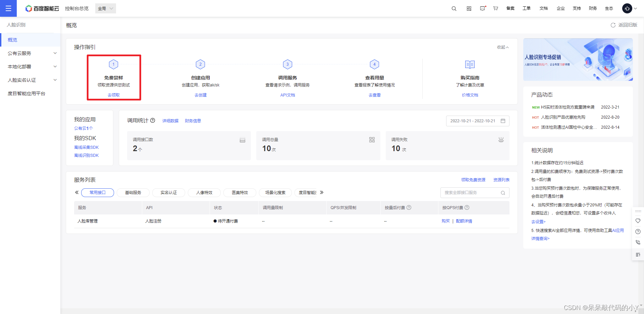Open 工单 in the top menu

click(527, 8)
